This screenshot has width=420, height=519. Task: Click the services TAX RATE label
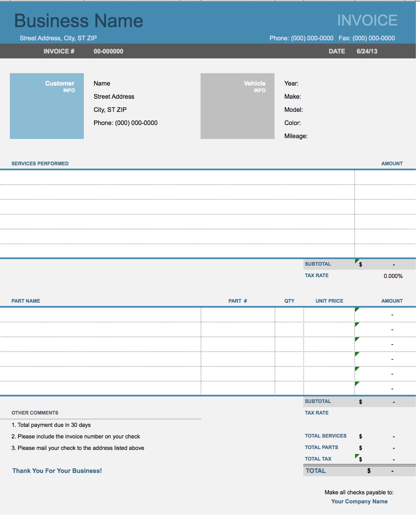pos(317,276)
